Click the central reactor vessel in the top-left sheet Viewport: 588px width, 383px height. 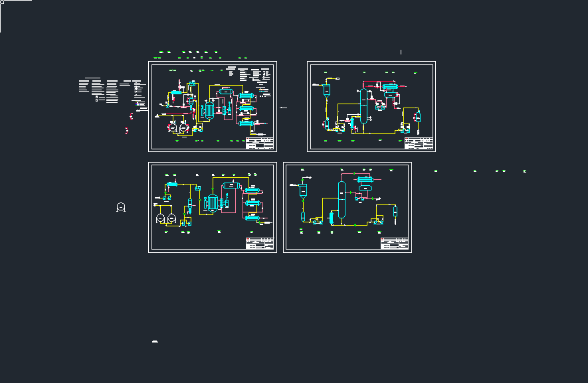(x=210, y=108)
